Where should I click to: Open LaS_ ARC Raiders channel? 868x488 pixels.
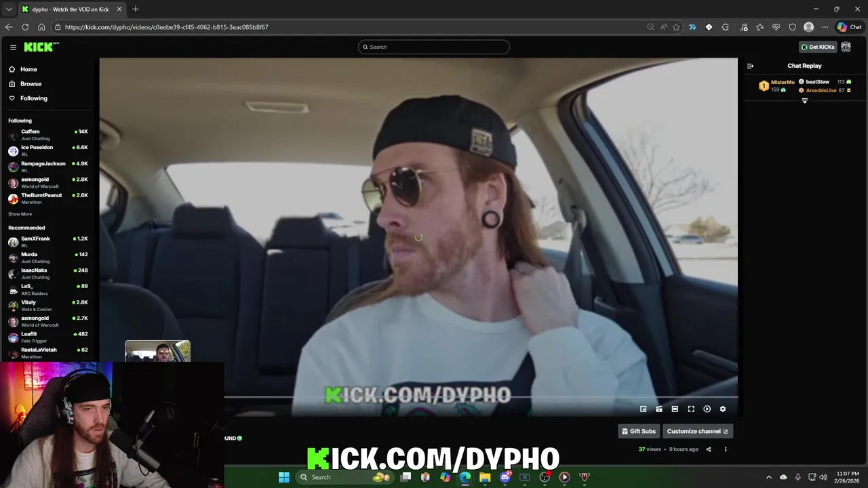pos(47,289)
